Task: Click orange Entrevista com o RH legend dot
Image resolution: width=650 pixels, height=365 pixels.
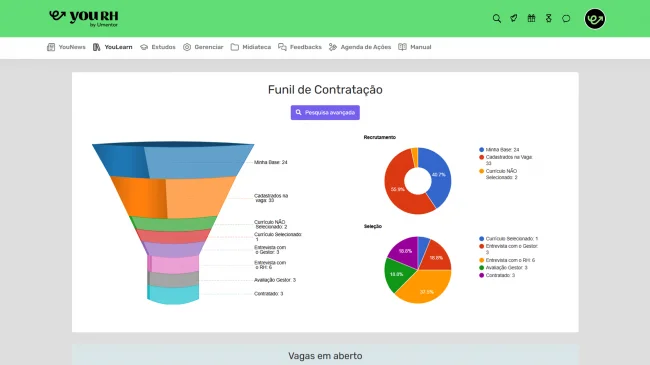Action: [481, 260]
